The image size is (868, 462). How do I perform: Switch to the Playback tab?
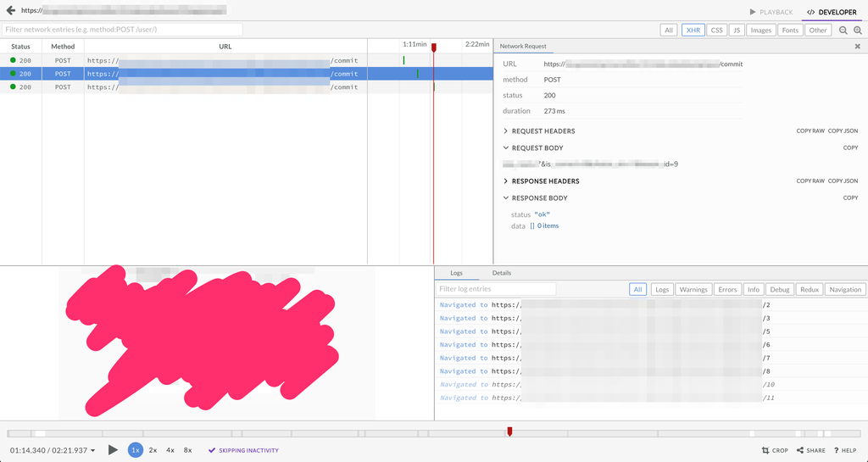click(771, 12)
